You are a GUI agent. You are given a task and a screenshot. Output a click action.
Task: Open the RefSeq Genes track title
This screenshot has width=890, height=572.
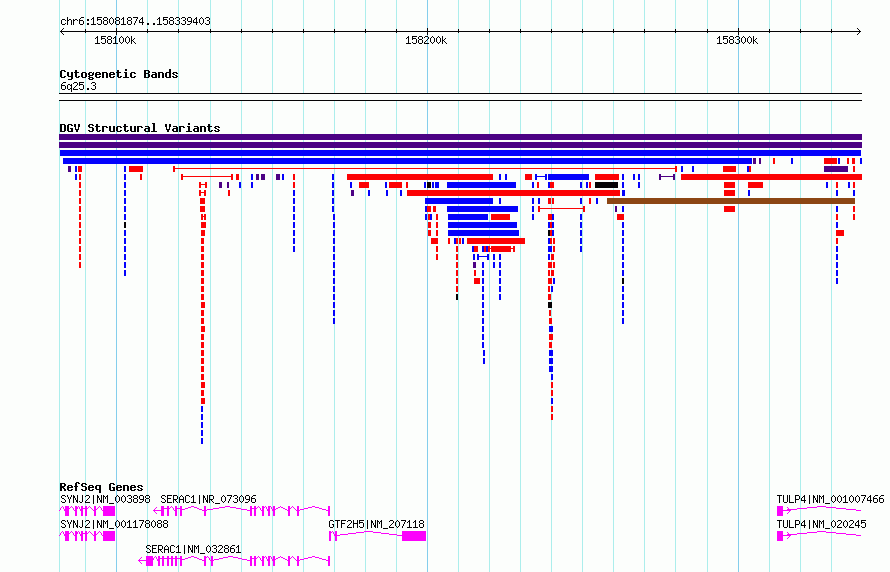[x=101, y=487]
